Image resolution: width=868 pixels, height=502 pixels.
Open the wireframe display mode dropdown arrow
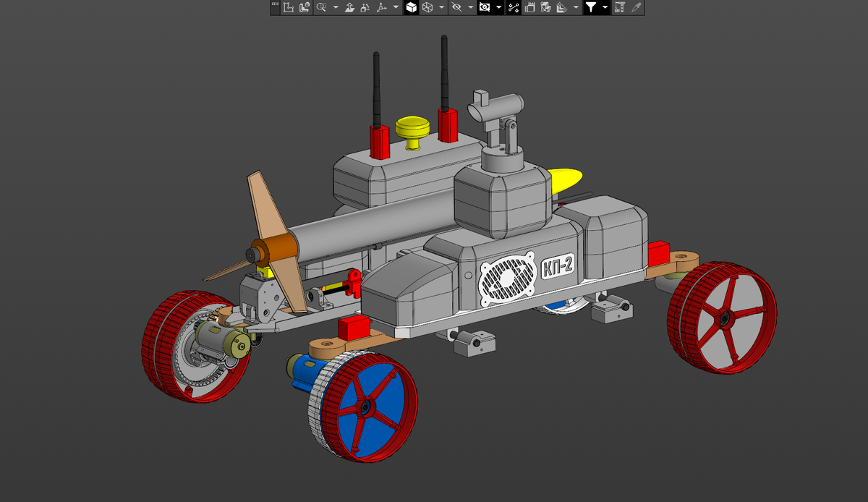coord(441,7)
